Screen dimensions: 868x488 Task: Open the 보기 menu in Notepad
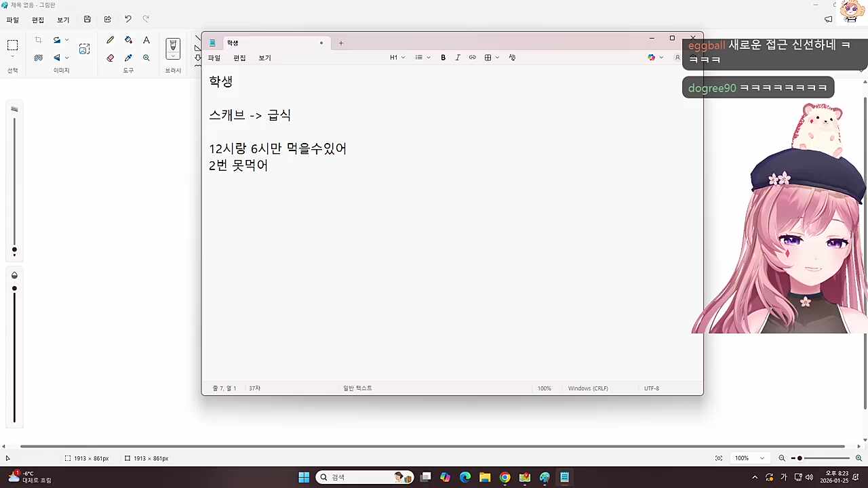(x=264, y=58)
